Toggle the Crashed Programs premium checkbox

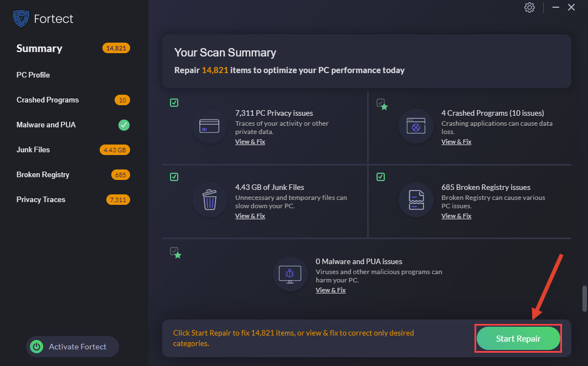(x=380, y=103)
